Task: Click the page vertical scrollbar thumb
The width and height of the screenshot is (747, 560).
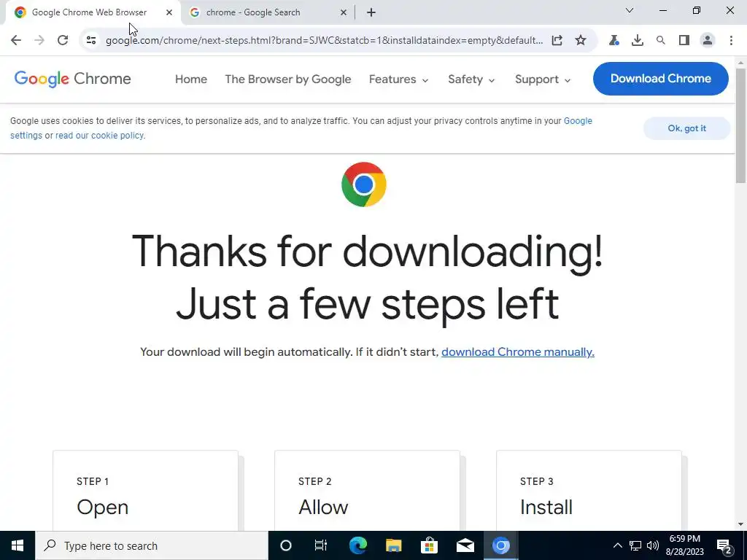Action: point(741,125)
